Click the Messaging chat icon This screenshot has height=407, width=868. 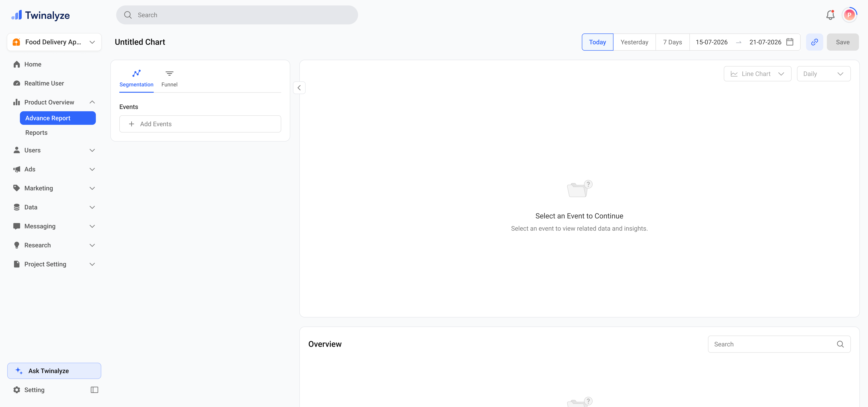17,226
